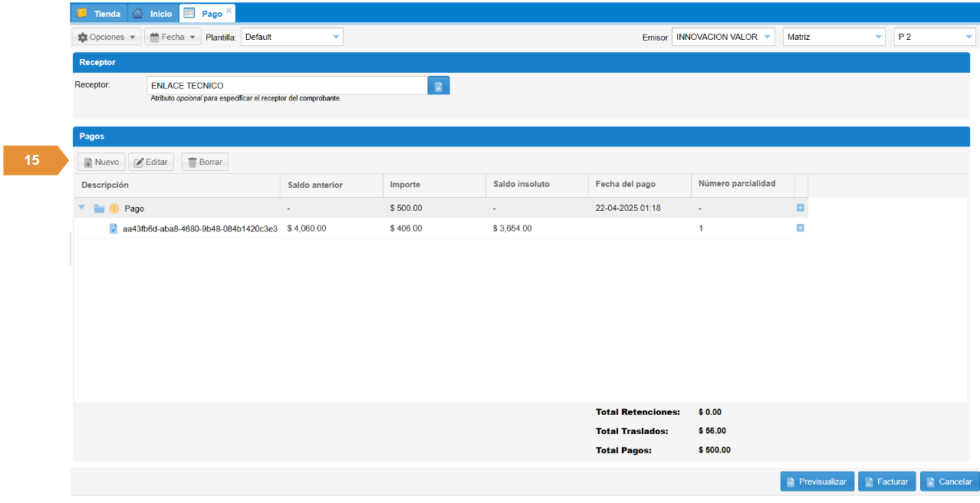980x503 pixels.
Task: Click the warning icon beside Pago
Action: coord(114,208)
